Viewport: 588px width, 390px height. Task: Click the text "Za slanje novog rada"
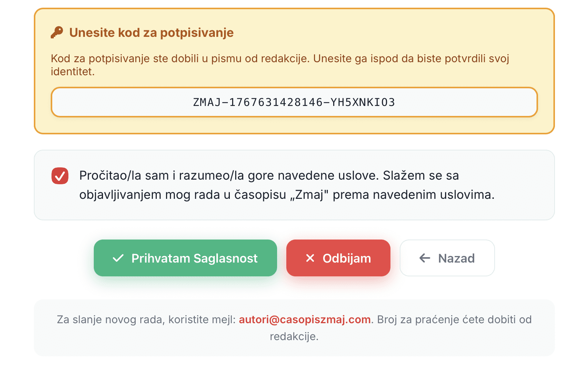pyautogui.click(x=111, y=319)
